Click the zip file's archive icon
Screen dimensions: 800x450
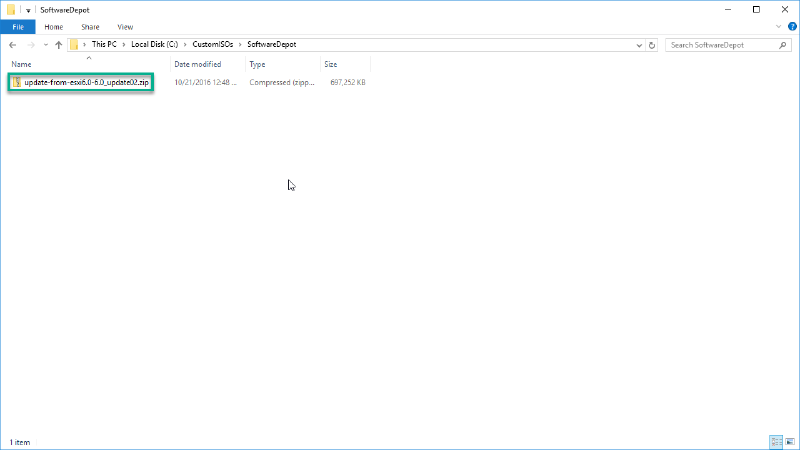(17, 82)
